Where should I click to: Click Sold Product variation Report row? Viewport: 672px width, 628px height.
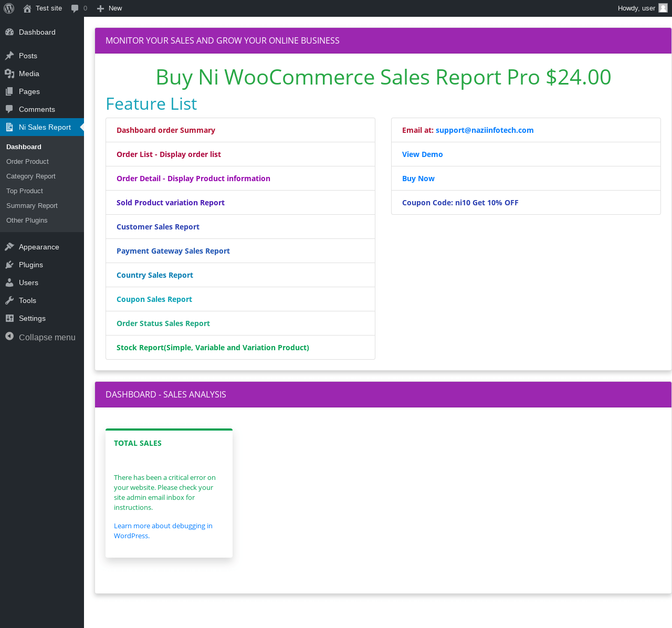[240, 203]
